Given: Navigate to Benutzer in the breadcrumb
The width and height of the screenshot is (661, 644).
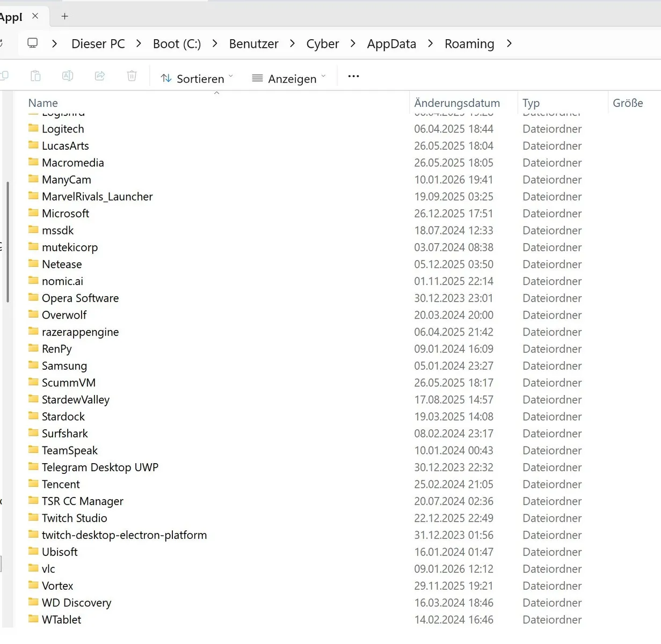Looking at the screenshot, I should click(253, 43).
